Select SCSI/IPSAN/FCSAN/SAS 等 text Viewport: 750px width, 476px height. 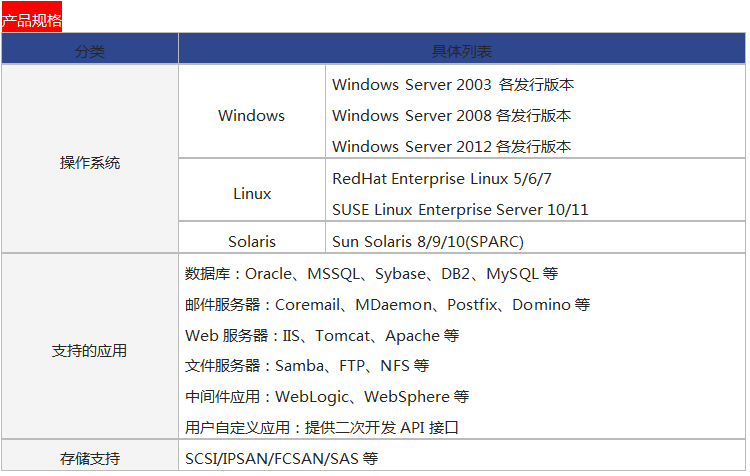pos(281,459)
